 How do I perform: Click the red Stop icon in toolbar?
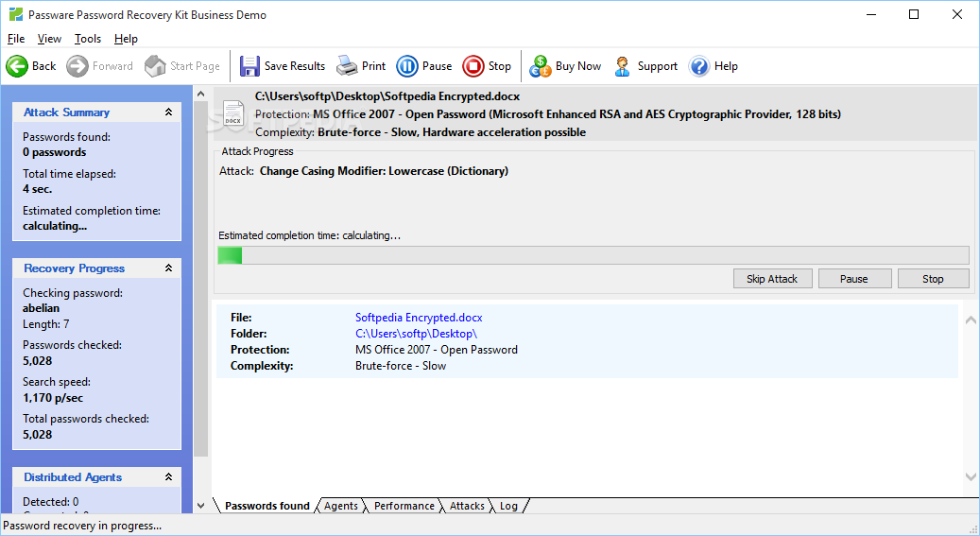(x=473, y=65)
